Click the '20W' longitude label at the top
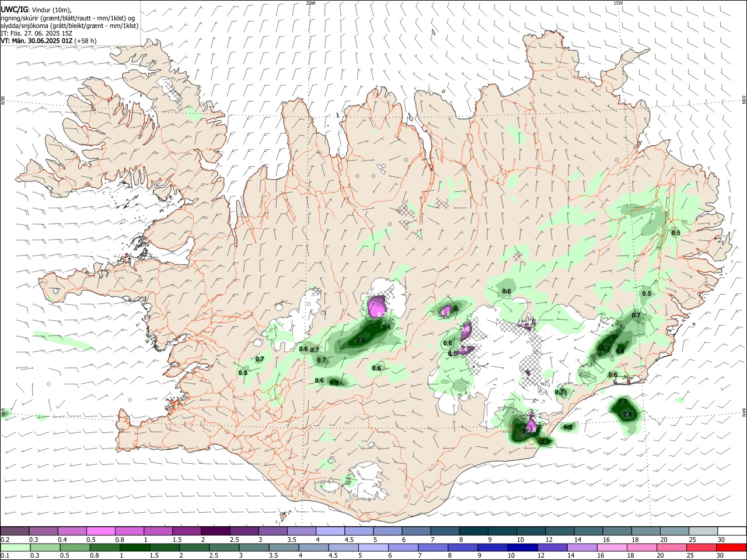The image size is (747, 560). tap(310, 3)
